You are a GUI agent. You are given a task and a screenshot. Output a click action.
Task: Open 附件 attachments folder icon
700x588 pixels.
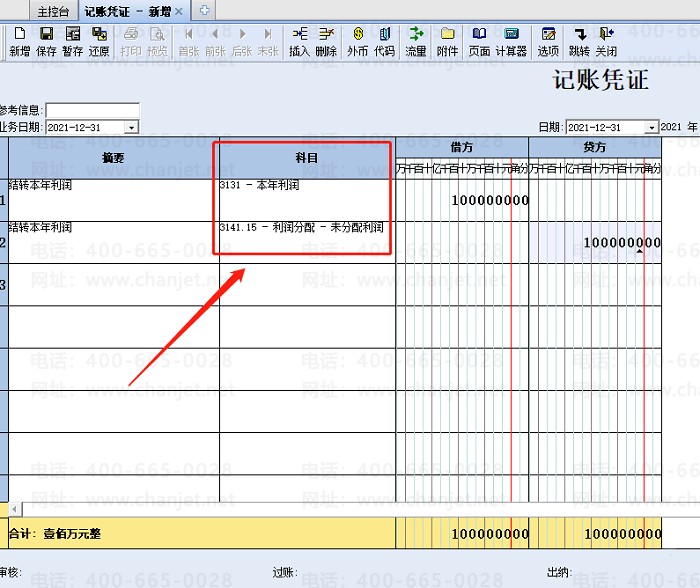(x=448, y=40)
